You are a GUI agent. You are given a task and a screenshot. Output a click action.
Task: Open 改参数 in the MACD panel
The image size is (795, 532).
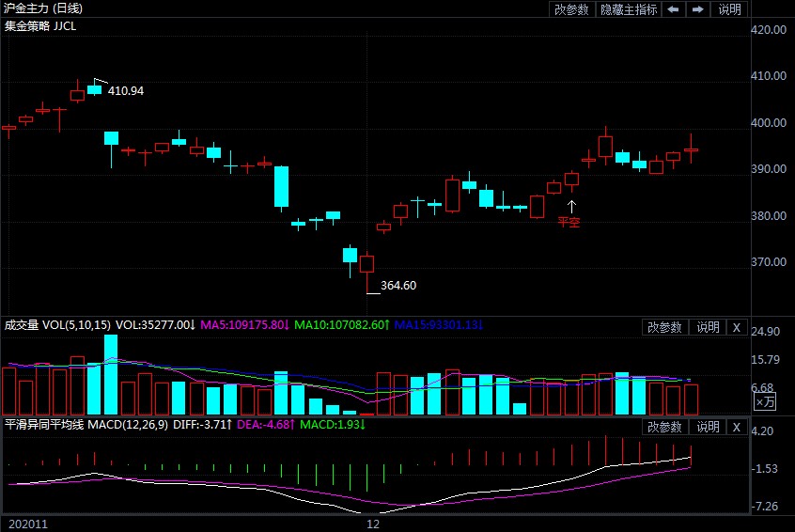[664, 427]
